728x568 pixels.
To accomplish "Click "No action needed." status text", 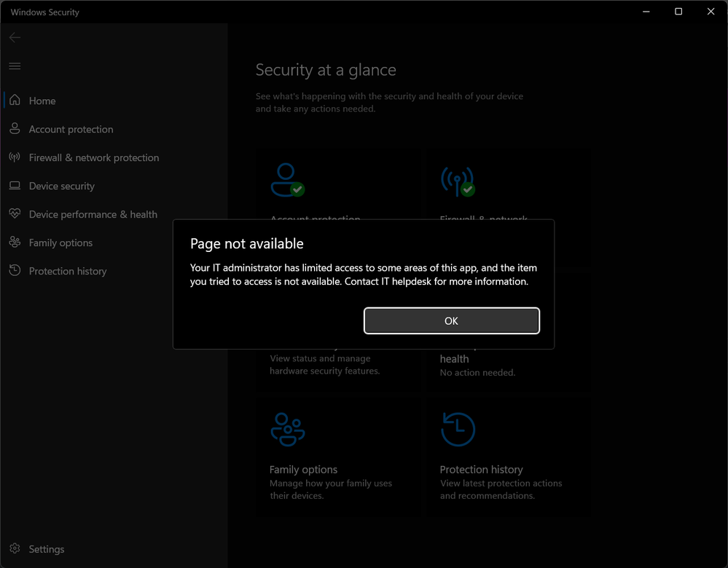I will pyautogui.click(x=477, y=372).
